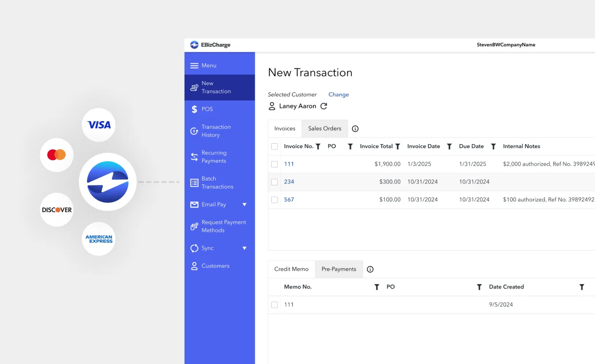Click StevenBWCompanyName in the header
The height and width of the screenshot is (364, 595).
tap(506, 45)
